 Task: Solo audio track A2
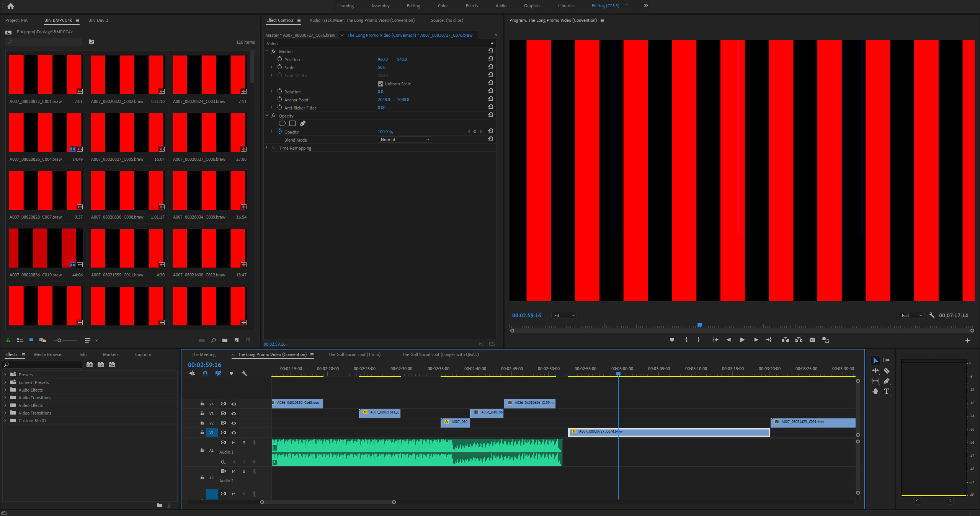pos(244,471)
